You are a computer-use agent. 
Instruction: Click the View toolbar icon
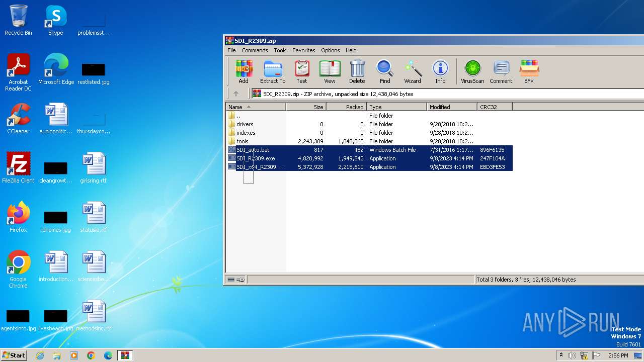[330, 71]
